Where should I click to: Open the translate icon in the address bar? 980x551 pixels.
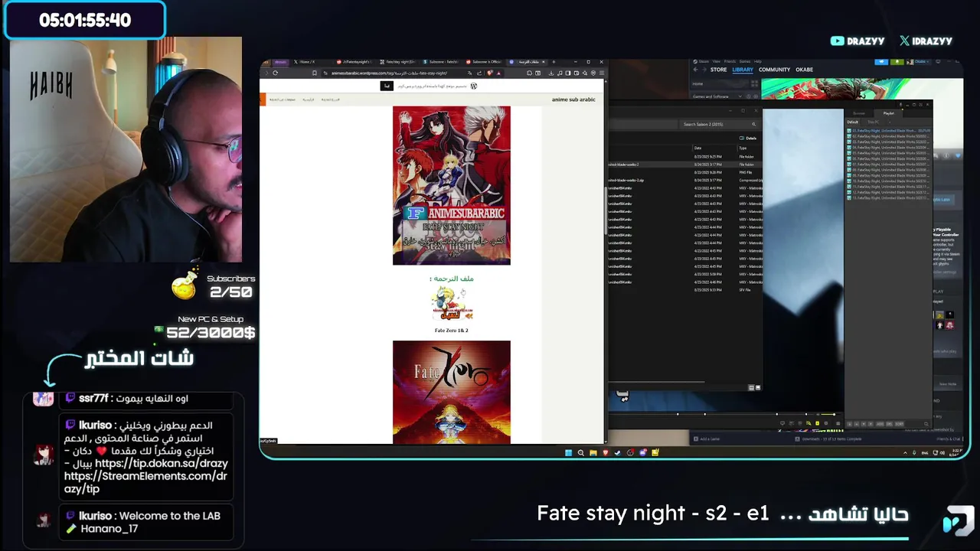[470, 73]
